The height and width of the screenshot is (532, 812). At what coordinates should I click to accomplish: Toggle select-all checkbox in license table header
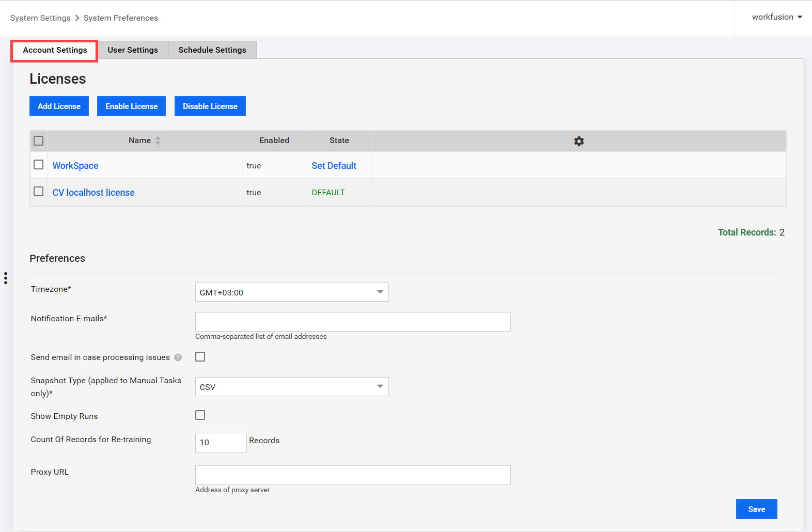[x=39, y=140]
